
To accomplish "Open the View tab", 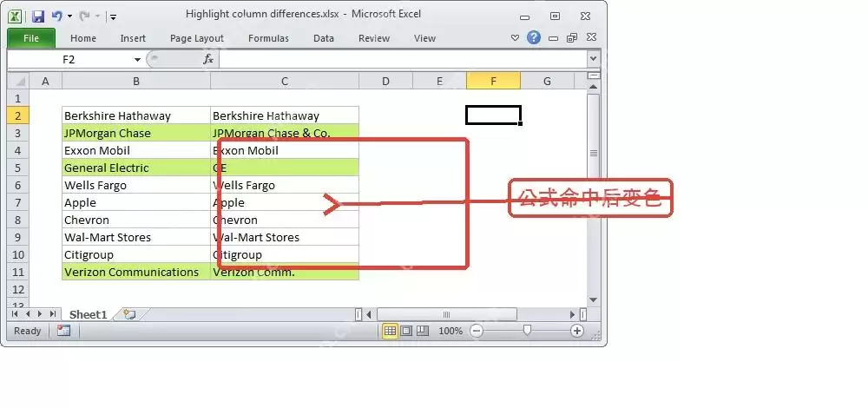I will 424,38.
